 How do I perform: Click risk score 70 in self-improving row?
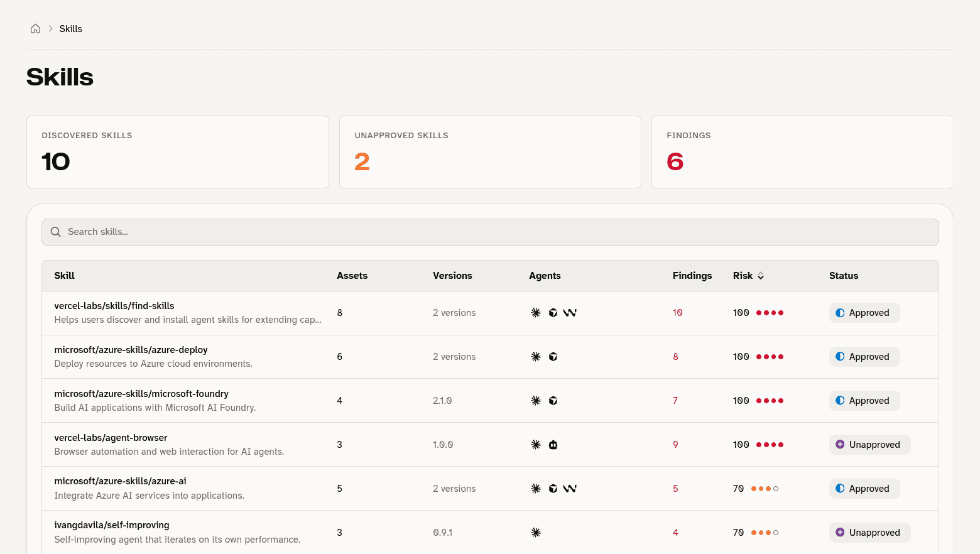point(739,533)
